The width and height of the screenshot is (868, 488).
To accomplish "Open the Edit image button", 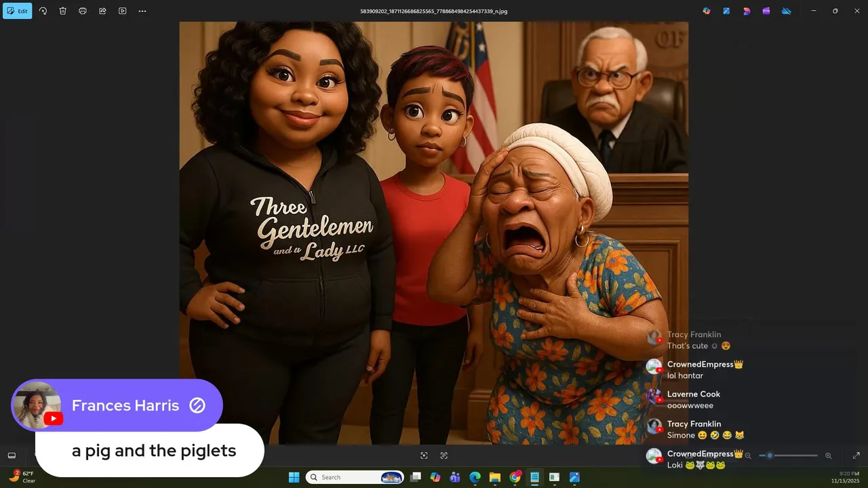I will click(18, 11).
